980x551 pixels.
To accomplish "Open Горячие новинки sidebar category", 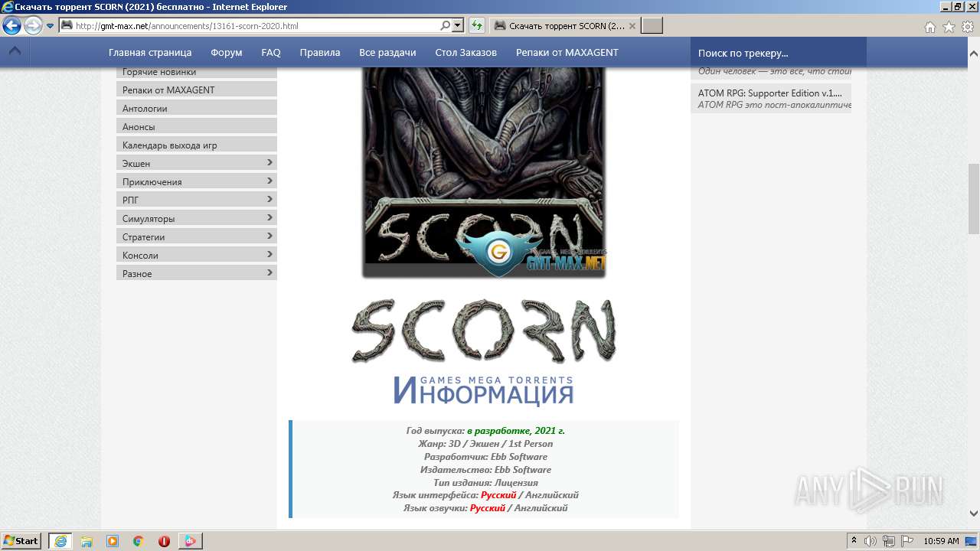I will pyautogui.click(x=196, y=72).
